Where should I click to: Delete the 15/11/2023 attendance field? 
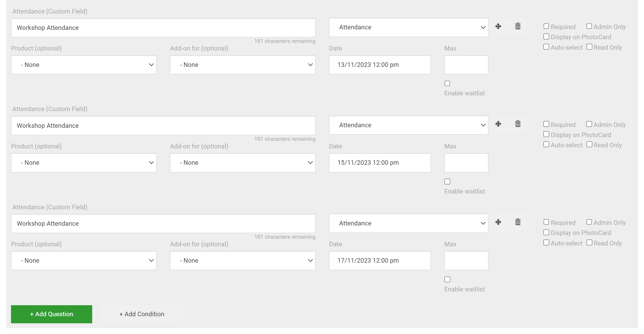[x=518, y=124]
